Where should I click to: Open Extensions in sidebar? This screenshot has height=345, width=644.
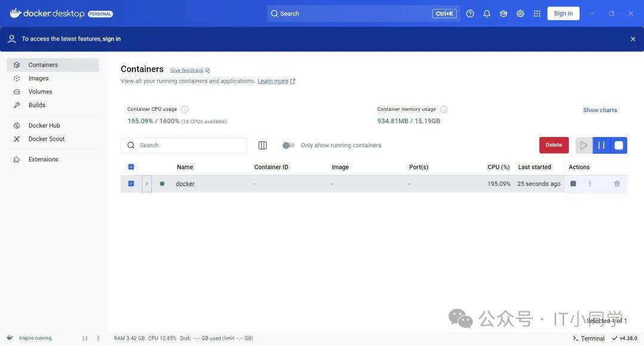point(53,159)
